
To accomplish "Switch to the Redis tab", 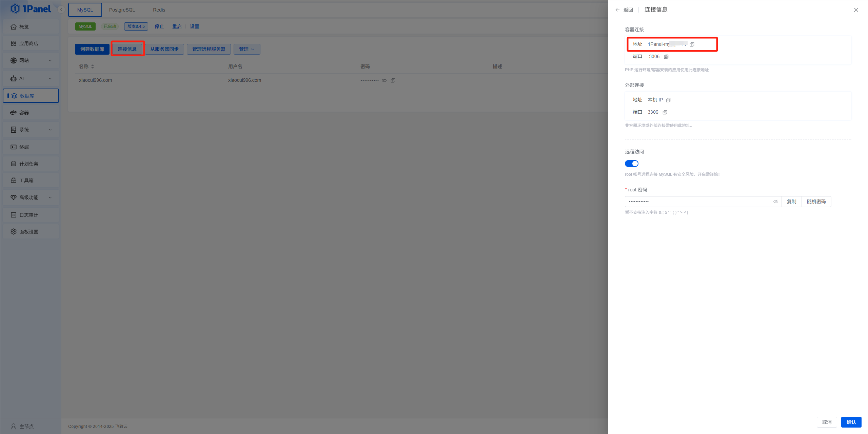I will [x=159, y=10].
